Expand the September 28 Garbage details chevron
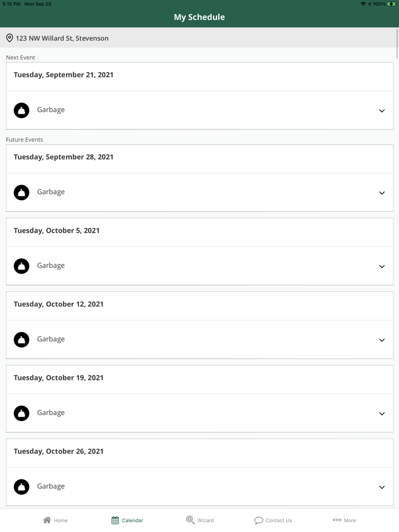The width and height of the screenshot is (399, 532). (382, 193)
